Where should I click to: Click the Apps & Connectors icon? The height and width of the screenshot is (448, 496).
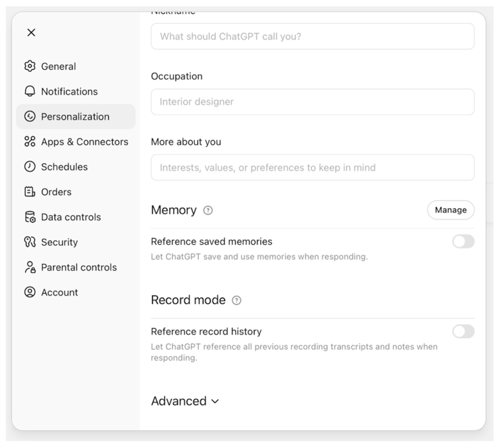(x=30, y=141)
